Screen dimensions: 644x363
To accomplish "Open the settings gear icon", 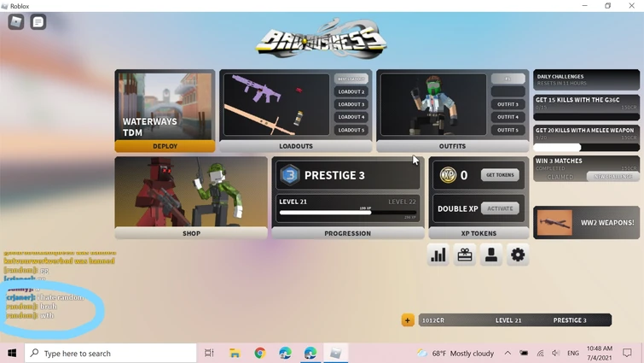I will 518,255.
